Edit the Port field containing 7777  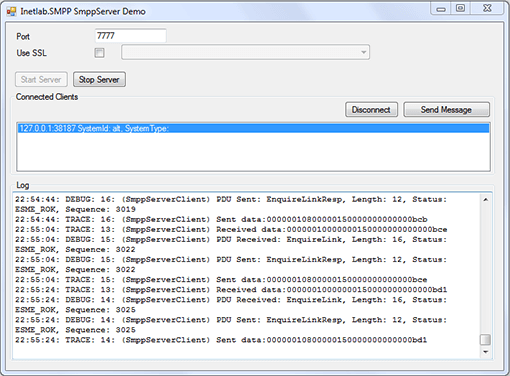tap(131, 36)
